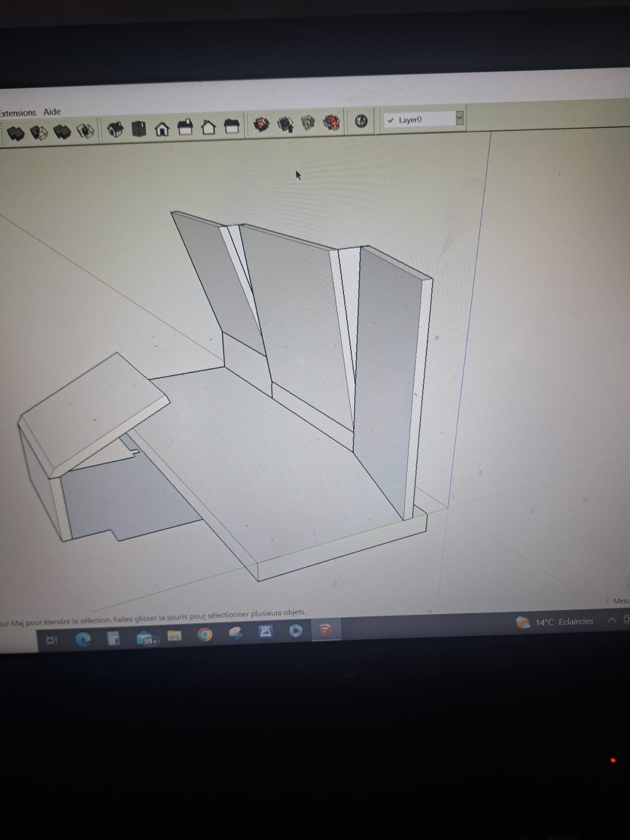Open Task View on the taskbar
The height and width of the screenshot is (840, 630).
(52, 640)
